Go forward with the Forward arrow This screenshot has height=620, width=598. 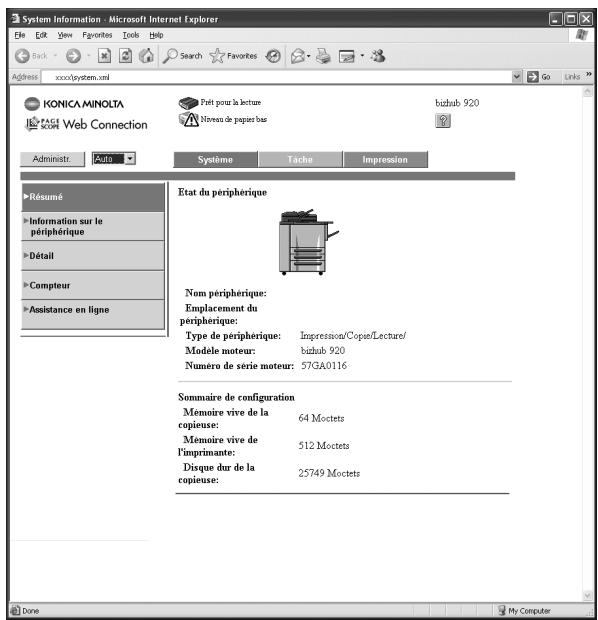[x=73, y=56]
